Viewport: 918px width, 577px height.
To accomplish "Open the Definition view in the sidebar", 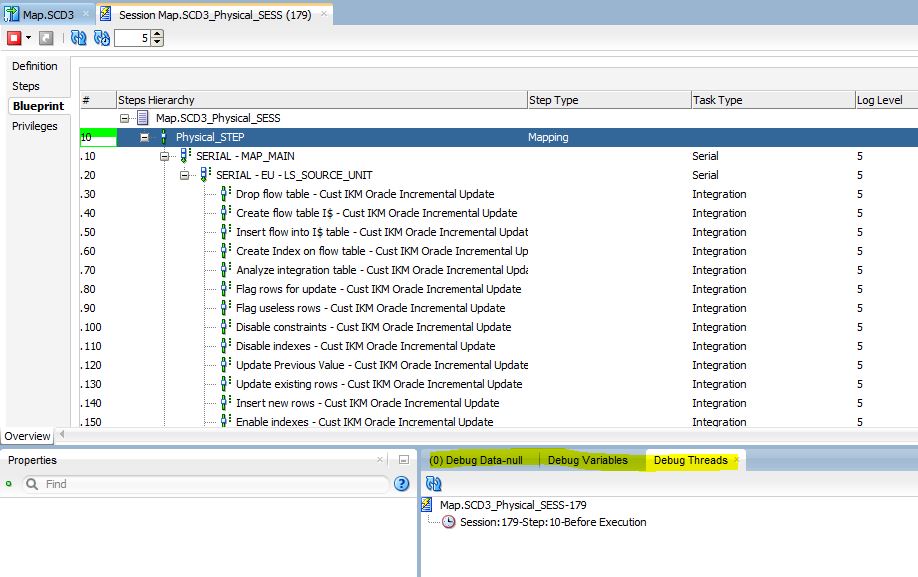I will click(x=37, y=66).
